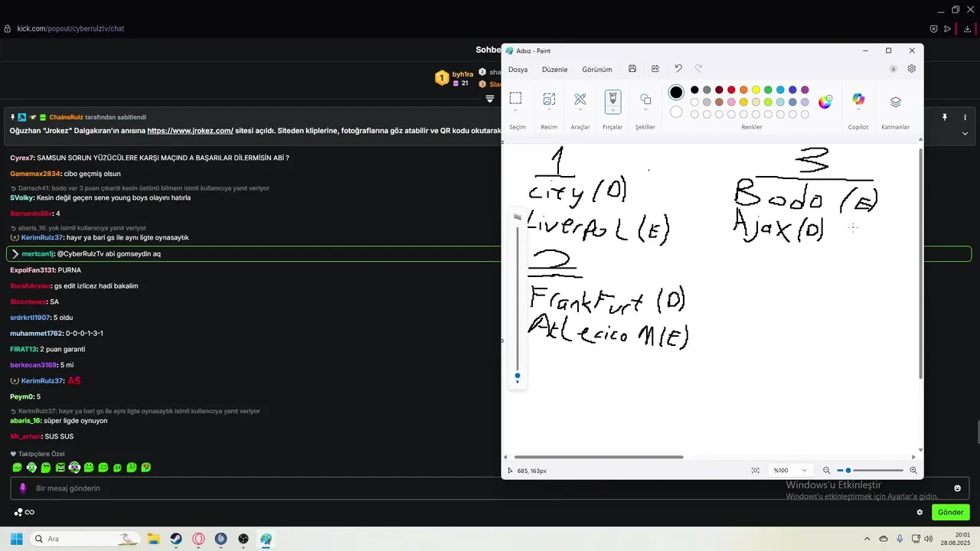Viewport: 980px width, 551px height.
Task: Expand the Seçim selection dropdown arrow
Action: [515, 111]
